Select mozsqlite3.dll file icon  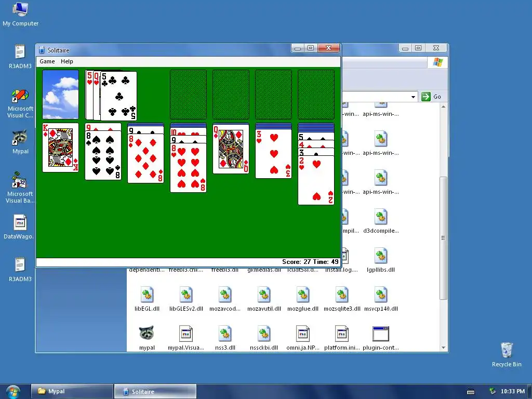(342, 299)
